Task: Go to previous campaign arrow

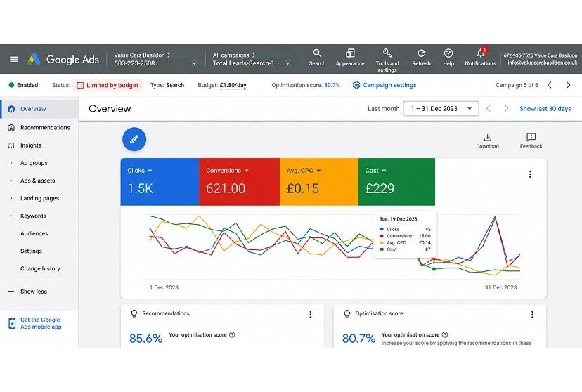Action: (x=550, y=85)
